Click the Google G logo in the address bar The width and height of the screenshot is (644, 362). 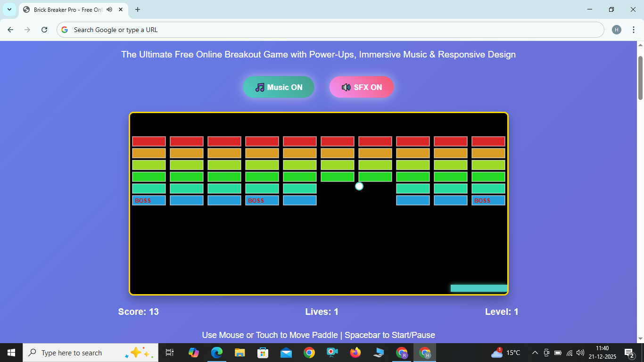[64, 29]
